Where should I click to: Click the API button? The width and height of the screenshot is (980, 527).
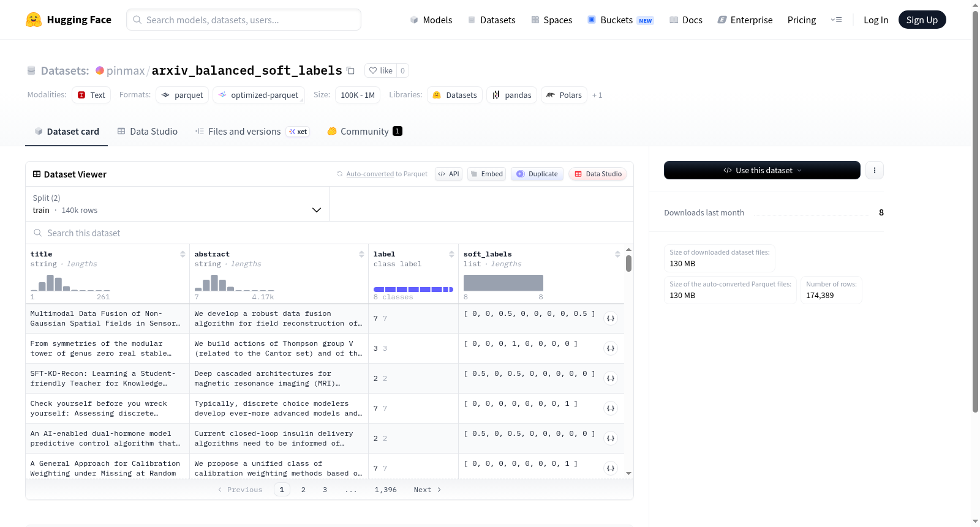[x=448, y=174]
